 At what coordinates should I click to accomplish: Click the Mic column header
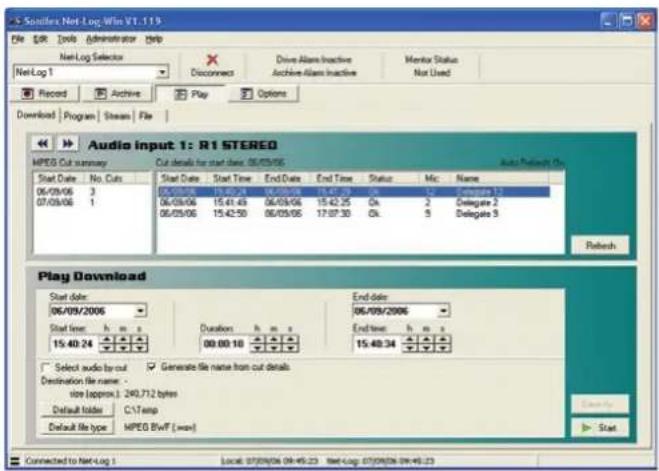[435, 179]
